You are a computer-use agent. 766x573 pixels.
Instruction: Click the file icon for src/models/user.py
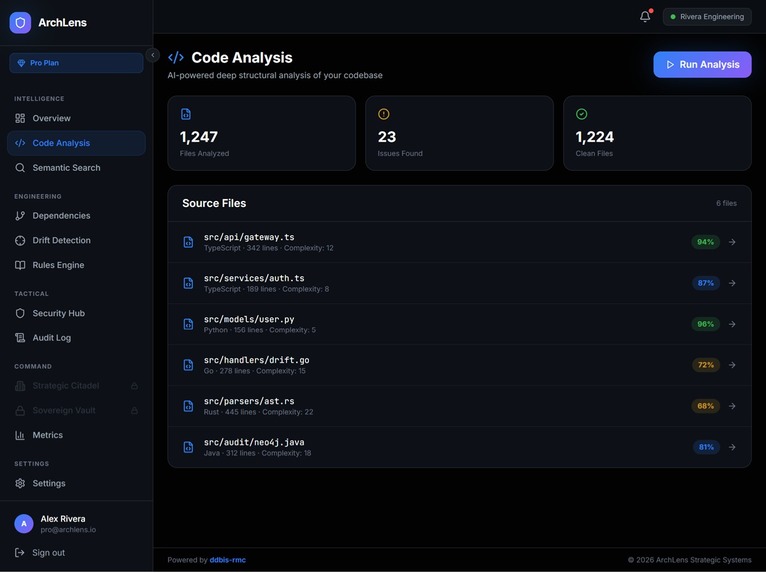[188, 324]
